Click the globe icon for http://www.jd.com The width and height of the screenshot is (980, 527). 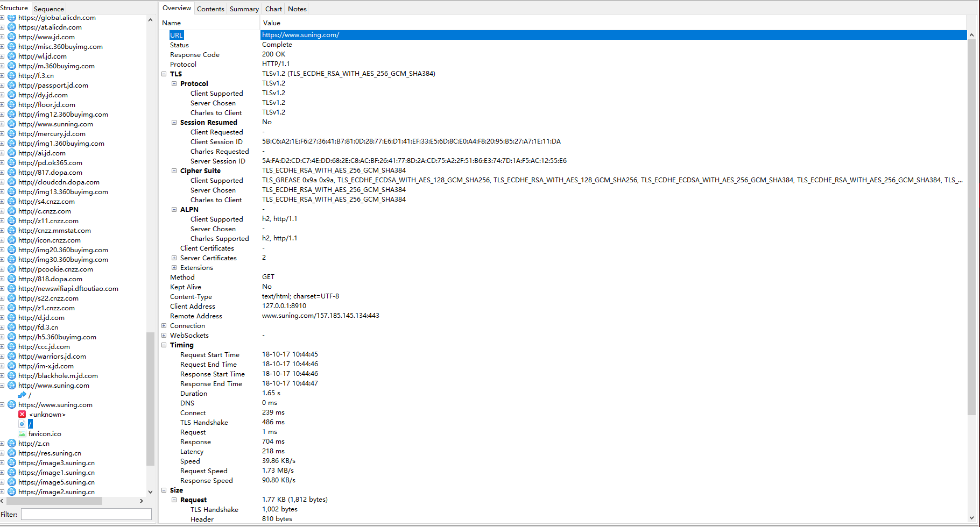coord(12,37)
